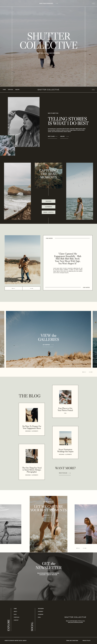The width and height of the screenshot is (97, 644).
Task: Click footer Shutter Collective logo text
Action: (75, 617)
